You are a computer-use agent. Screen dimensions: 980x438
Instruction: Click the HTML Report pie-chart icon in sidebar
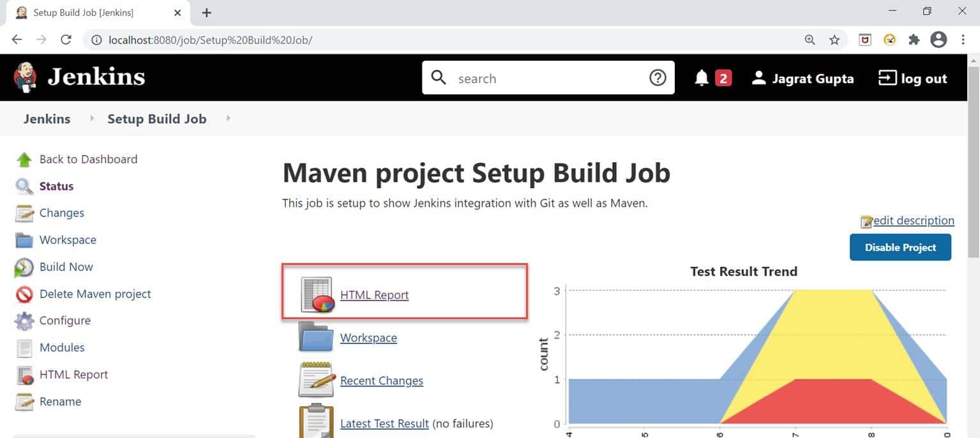click(24, 374)
